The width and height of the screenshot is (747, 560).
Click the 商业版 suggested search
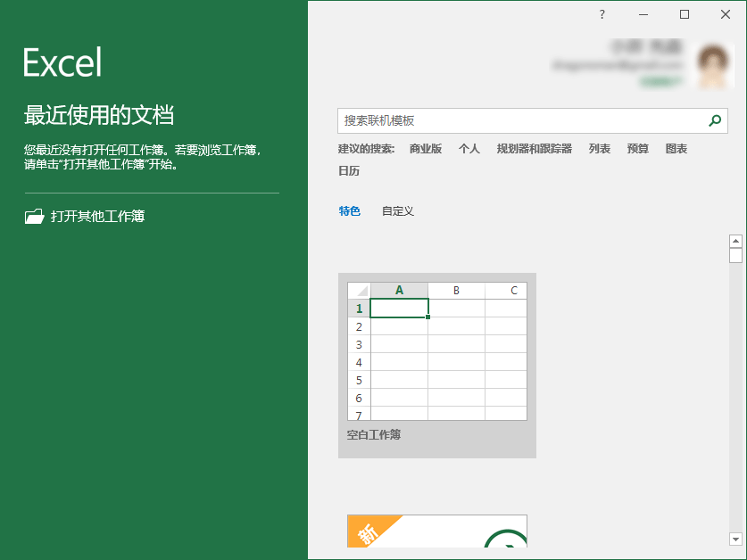pyautogui.click(x=426, y=149)
